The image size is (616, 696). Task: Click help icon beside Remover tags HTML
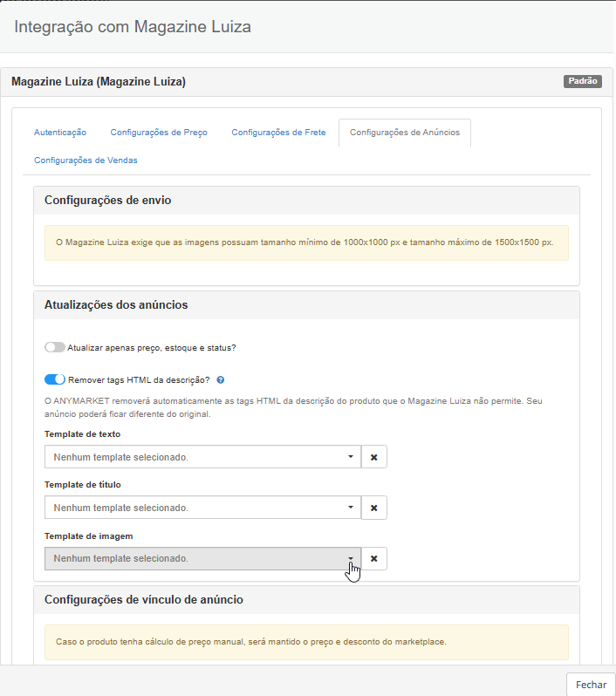[x=220, y=380]
